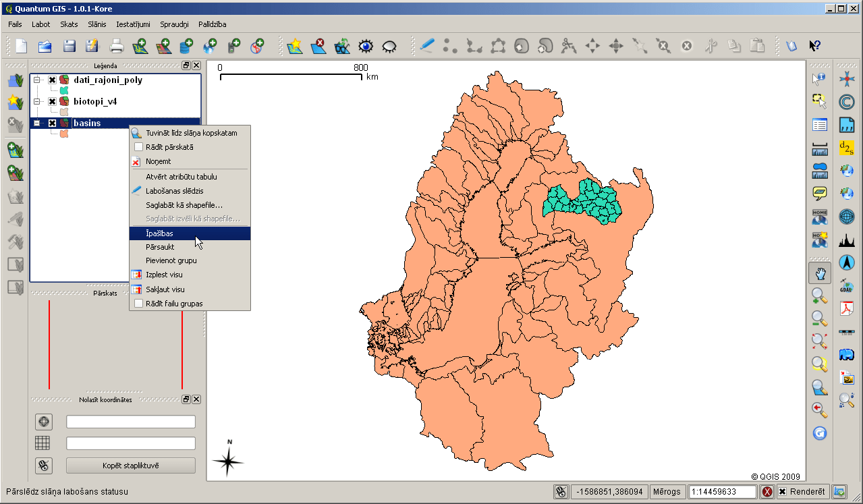Image resolution: width=863 pixels, height=504 pixels.
Task: Zoom to full extent icon
Action: [819, 341]
